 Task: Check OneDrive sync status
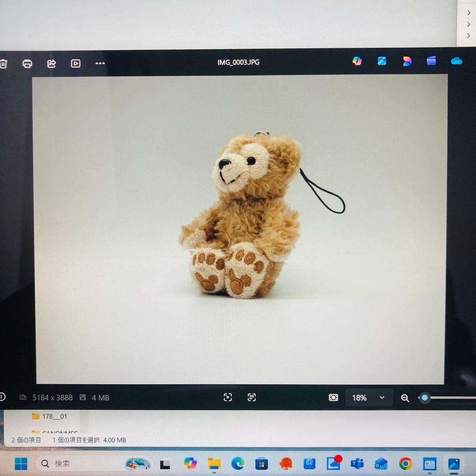coord(456,62)
